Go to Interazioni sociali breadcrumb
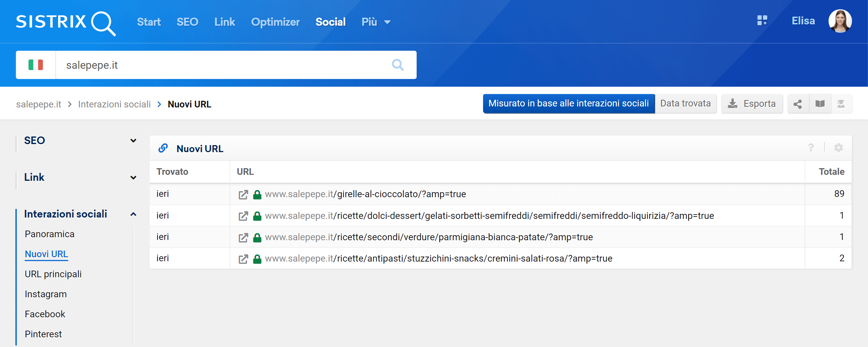This screenshot has width=868, height=347. [x=114, y=104]
